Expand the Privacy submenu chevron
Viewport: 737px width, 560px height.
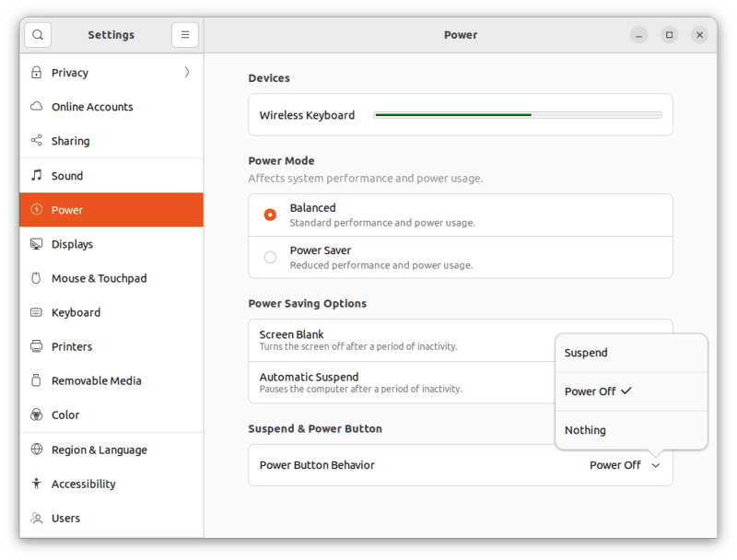[x=187, y=73]
